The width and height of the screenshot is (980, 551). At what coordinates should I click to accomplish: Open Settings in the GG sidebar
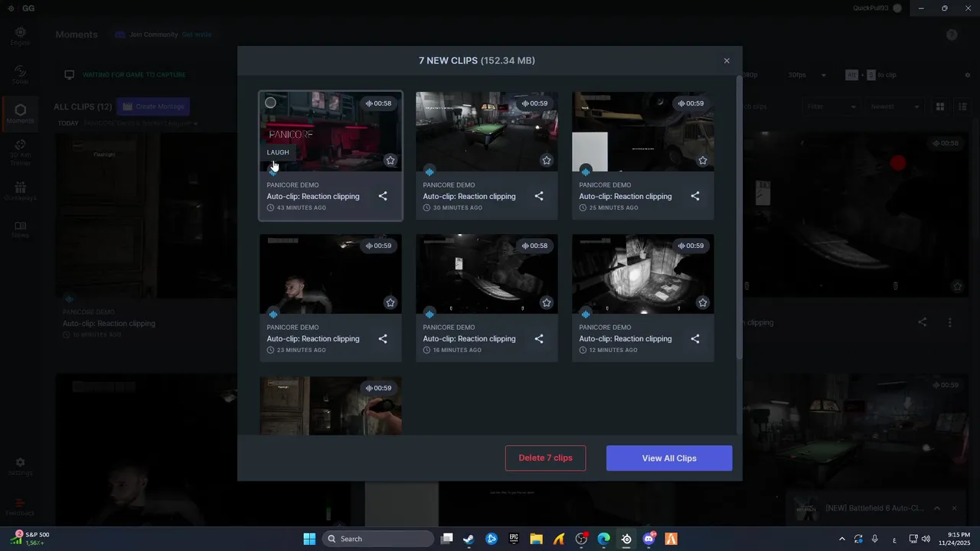click(21, 467)
